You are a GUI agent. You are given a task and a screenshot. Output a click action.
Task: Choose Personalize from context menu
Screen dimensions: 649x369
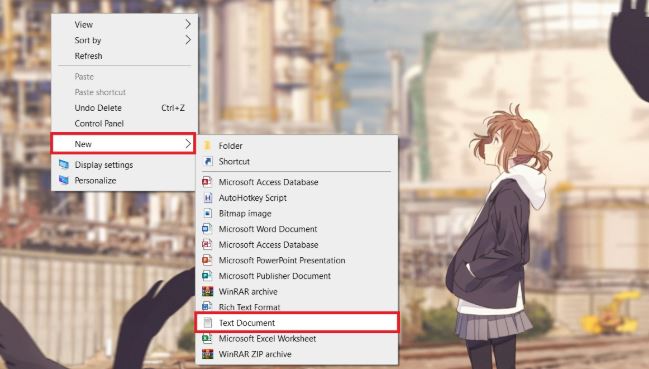(124, 180)
